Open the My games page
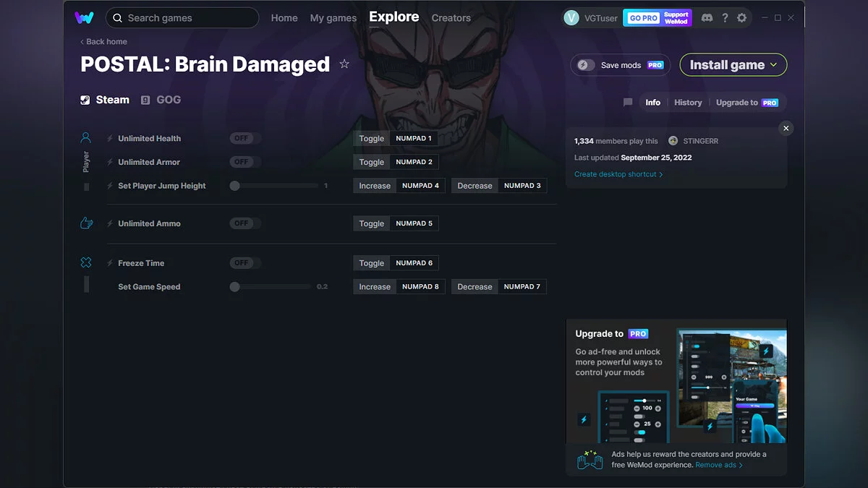The image size is (868, 488). pos(333,17)
